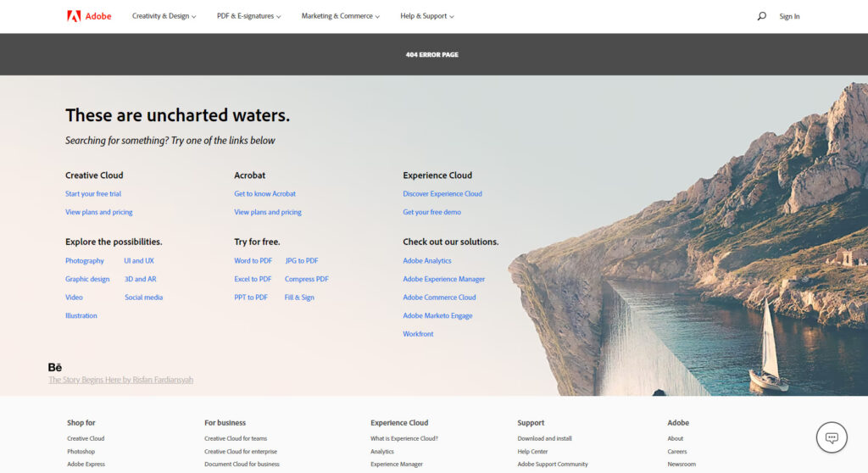Viewport: 868px width, 473px height.
Task: Open the Graphic design link
Action: tap(87, 279)
